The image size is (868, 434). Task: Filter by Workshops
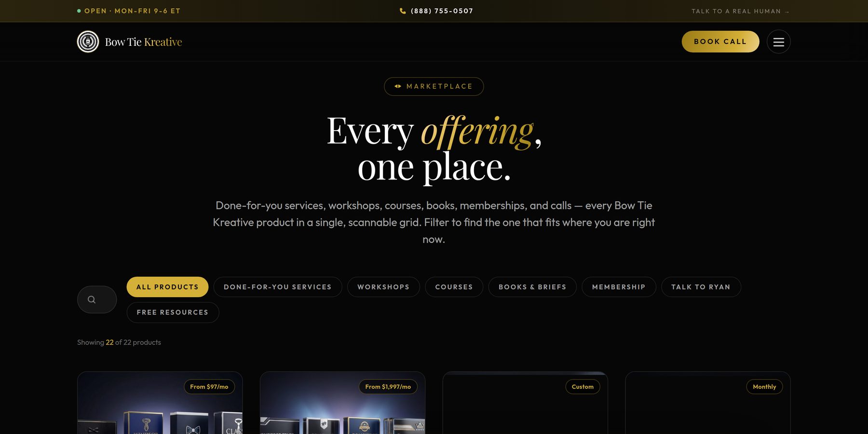(x=383, y=287)
